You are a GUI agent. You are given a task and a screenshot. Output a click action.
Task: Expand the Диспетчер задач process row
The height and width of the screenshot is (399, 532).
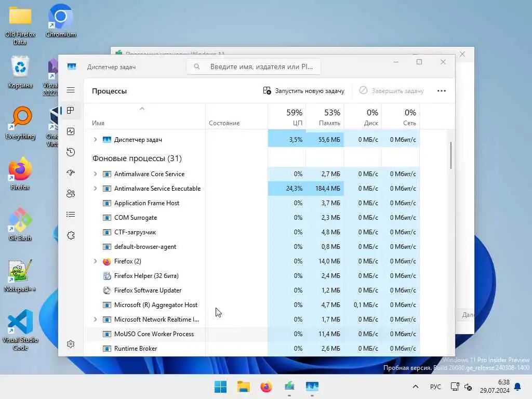96,139
